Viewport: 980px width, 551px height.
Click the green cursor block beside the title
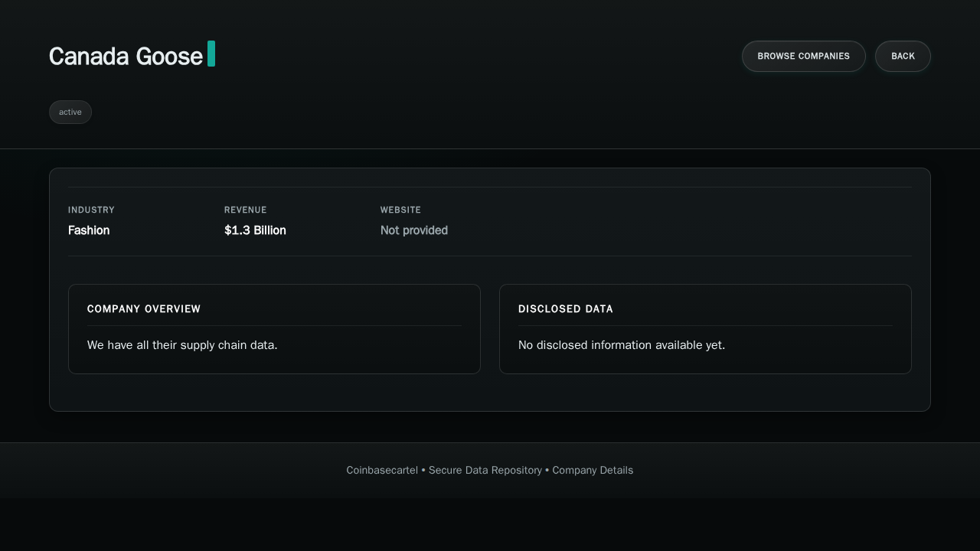pos(211,54)
